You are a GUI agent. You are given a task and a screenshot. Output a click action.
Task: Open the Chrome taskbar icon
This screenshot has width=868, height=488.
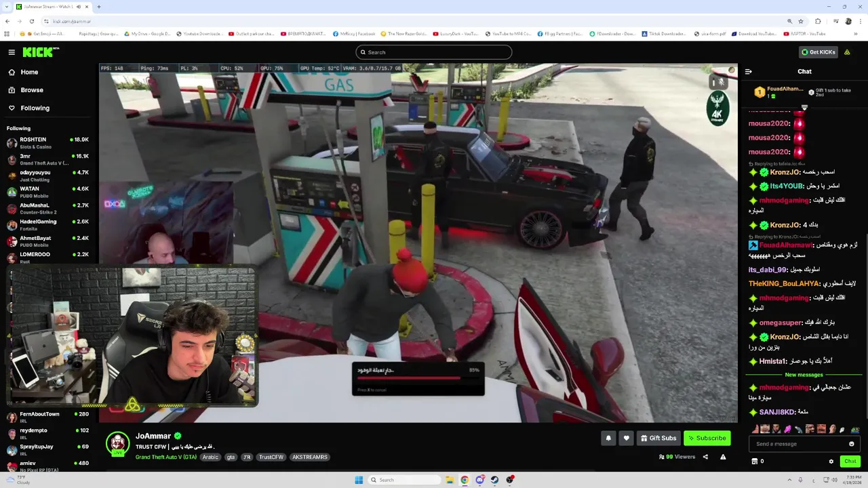(465, 480)
